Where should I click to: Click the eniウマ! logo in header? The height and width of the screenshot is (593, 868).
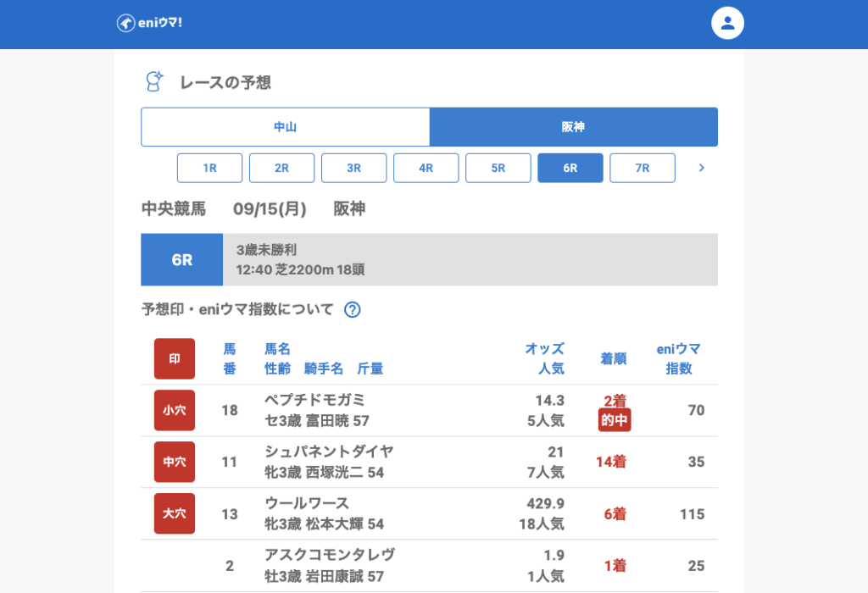(149, 23)
